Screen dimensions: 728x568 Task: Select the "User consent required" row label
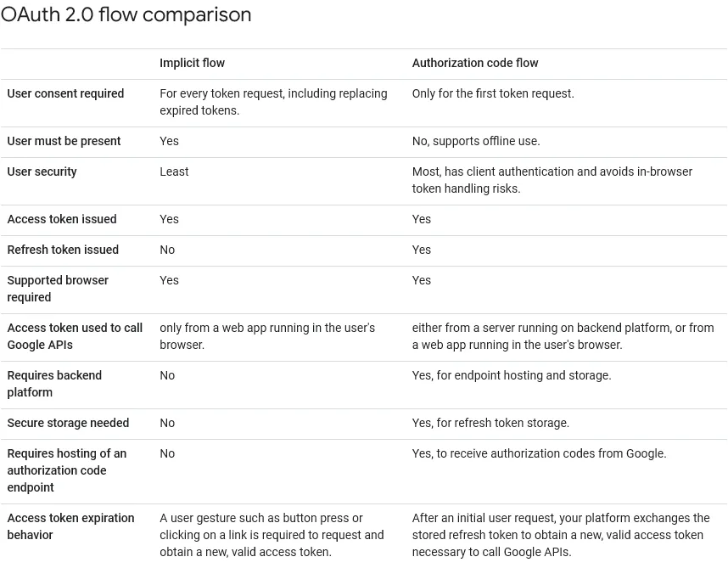[65, 93]
